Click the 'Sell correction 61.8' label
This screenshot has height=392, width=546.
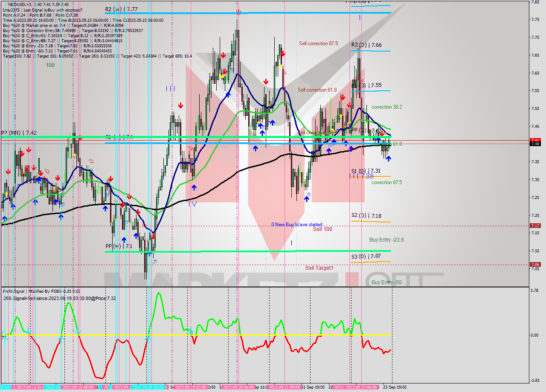317,90
